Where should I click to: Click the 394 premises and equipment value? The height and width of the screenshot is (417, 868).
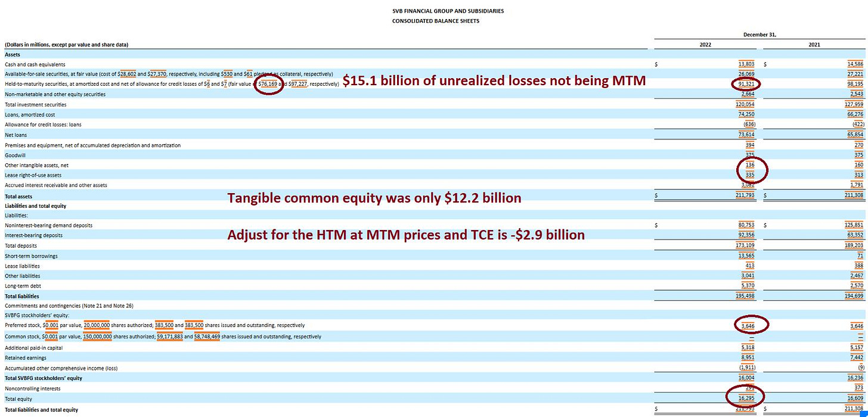[x=750, y=145]
